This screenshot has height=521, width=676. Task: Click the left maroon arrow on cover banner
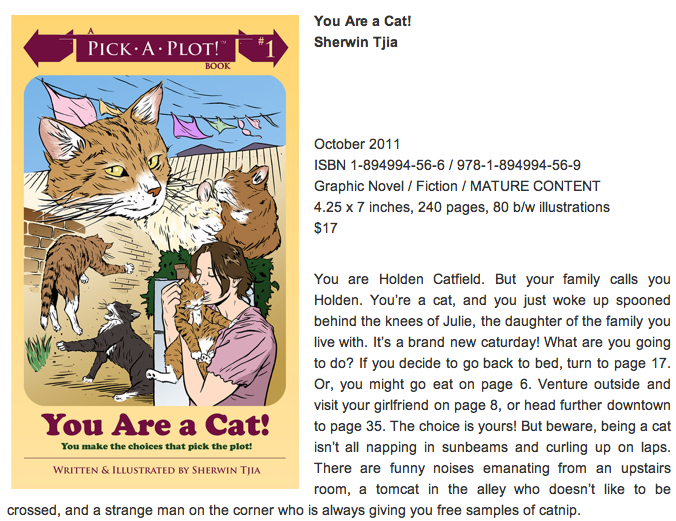click(x=48, y=47)
